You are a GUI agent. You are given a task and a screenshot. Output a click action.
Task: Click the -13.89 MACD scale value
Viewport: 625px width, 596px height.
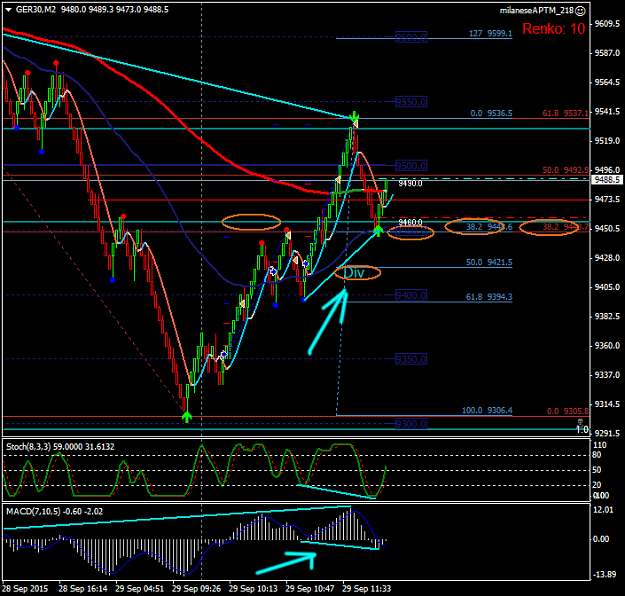[x=604, y=574]
